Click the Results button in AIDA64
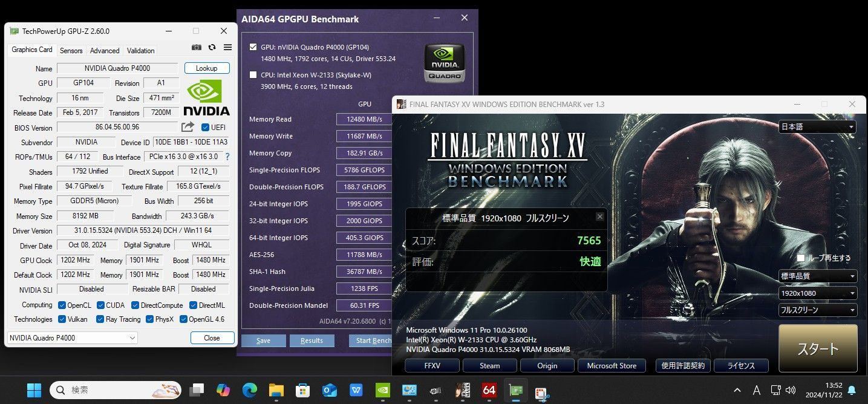This screenshot has height=404, width=868. pos(312,340)
